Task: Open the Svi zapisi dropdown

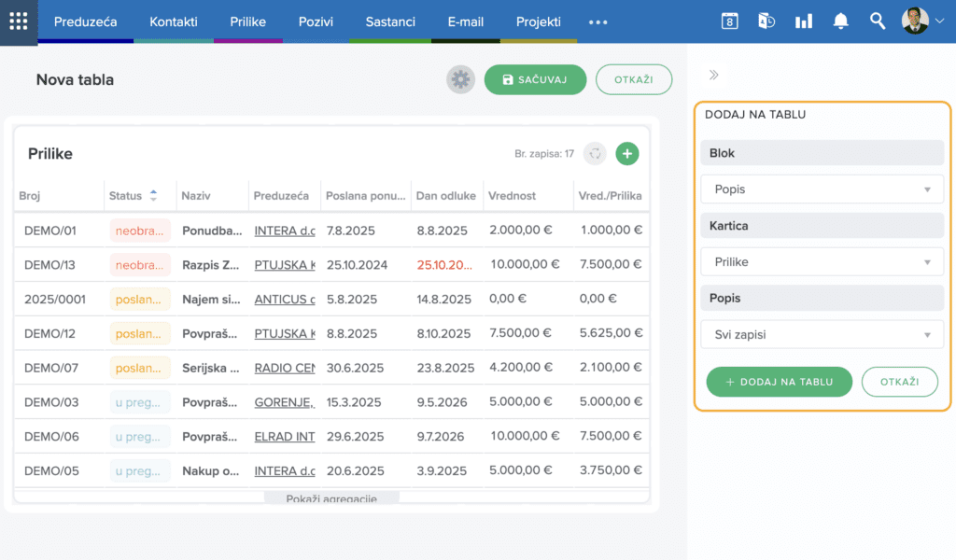Action: [x=822, y=334]
